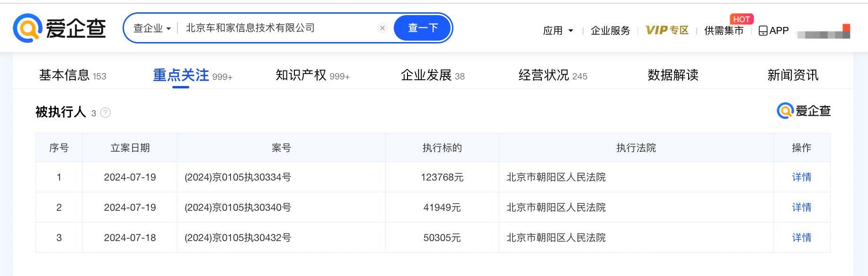
Task: Click the 爱企查 logo in the header
Action: 59,28
